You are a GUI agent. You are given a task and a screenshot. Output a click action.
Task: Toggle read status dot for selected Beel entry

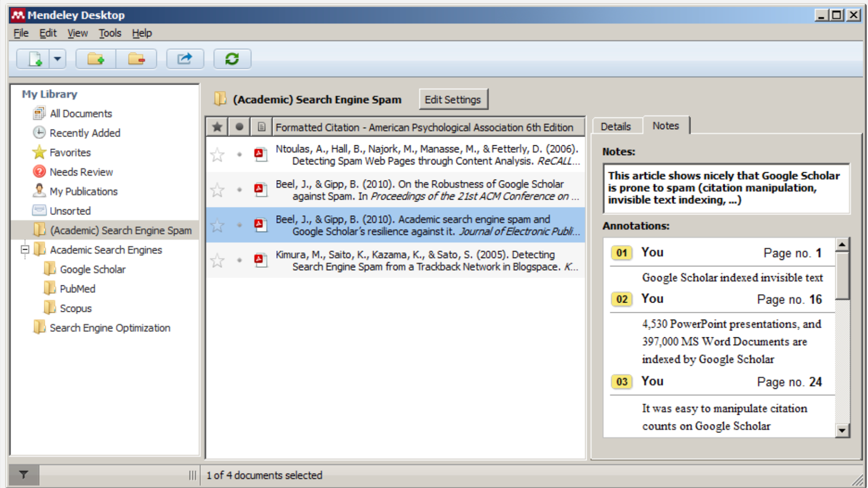pyautogui.click(x=239, y=225)
